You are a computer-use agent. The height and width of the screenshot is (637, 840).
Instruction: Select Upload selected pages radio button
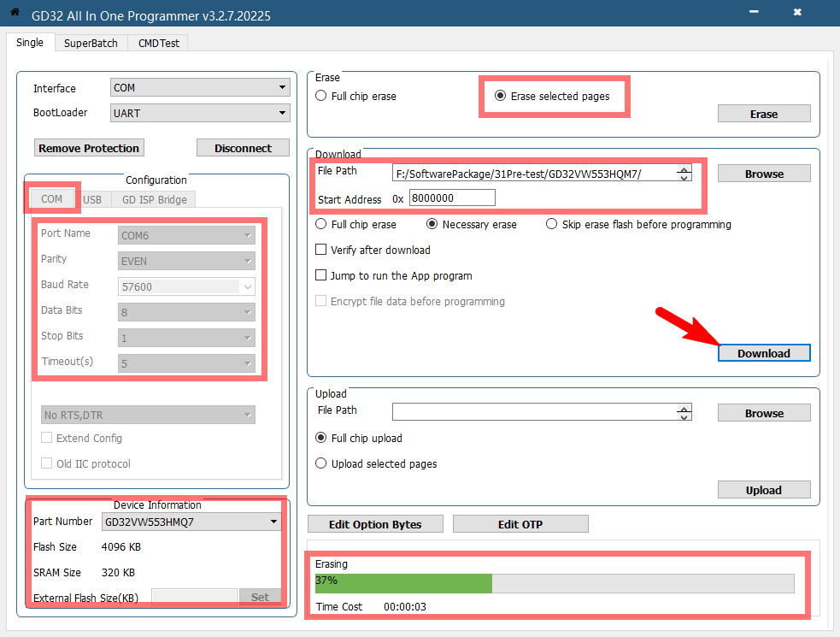(321, 464)
